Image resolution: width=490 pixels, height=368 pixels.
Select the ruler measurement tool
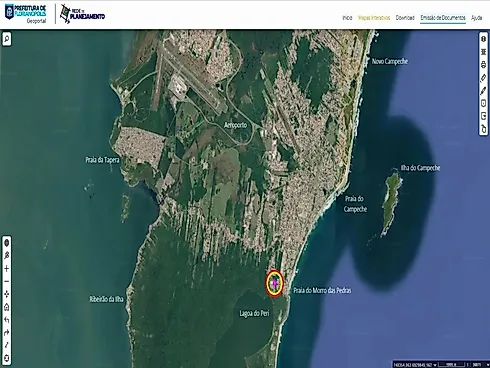coord(483,78)
